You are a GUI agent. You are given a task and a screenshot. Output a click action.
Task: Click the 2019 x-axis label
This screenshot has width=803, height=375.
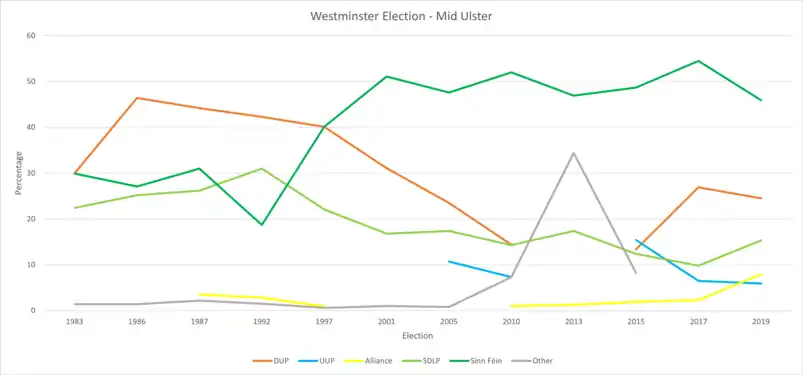761,321
